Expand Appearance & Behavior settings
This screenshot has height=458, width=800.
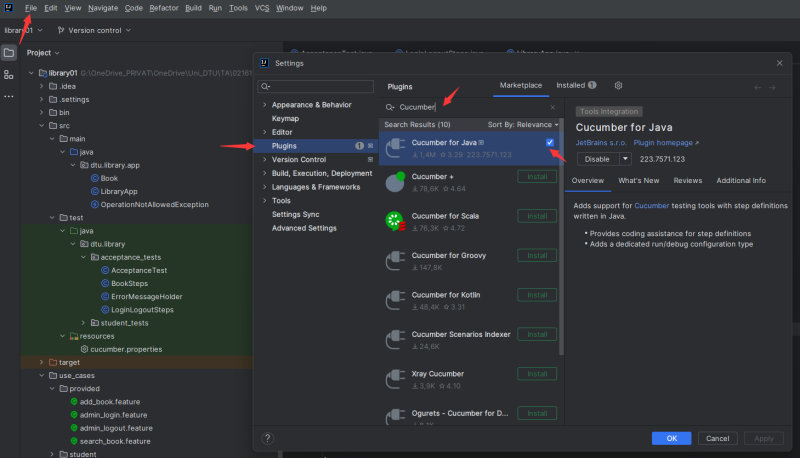tap(264, 105)
